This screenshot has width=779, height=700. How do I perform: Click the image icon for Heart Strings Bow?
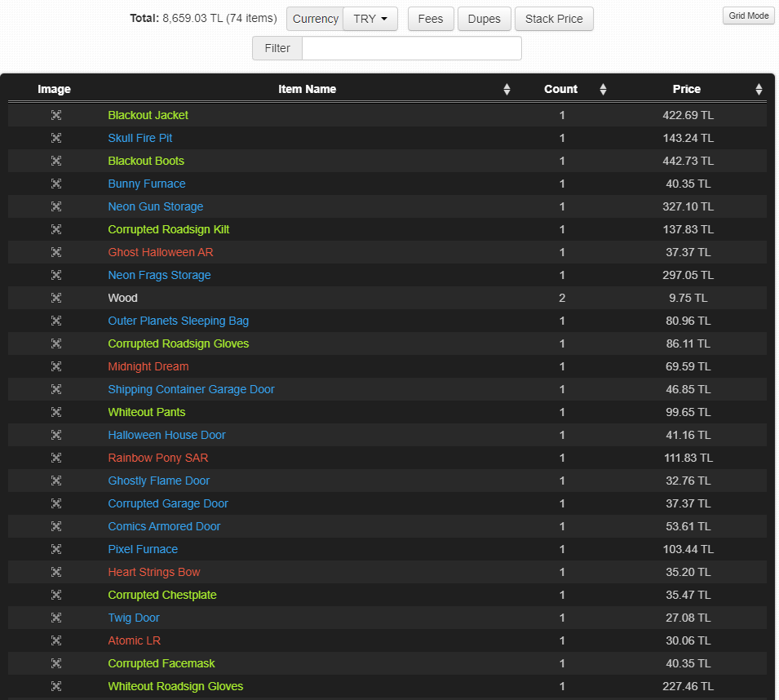pyautogui.click(x=56, y=573)
